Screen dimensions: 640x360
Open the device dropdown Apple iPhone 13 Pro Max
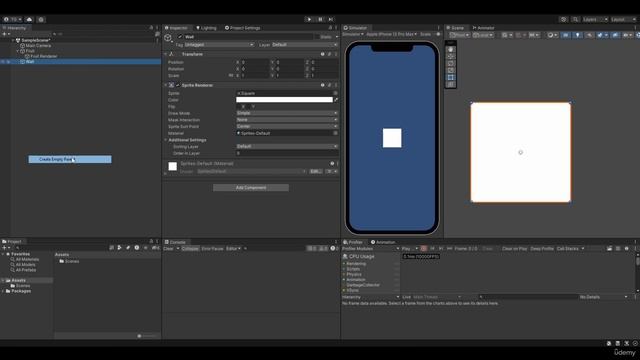tap(391, 34)
